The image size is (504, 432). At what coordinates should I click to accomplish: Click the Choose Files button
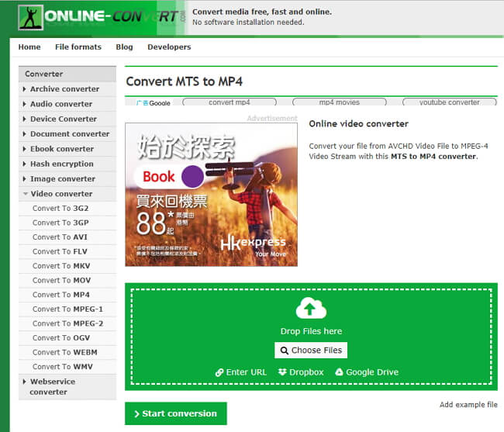tap(311, 350)
